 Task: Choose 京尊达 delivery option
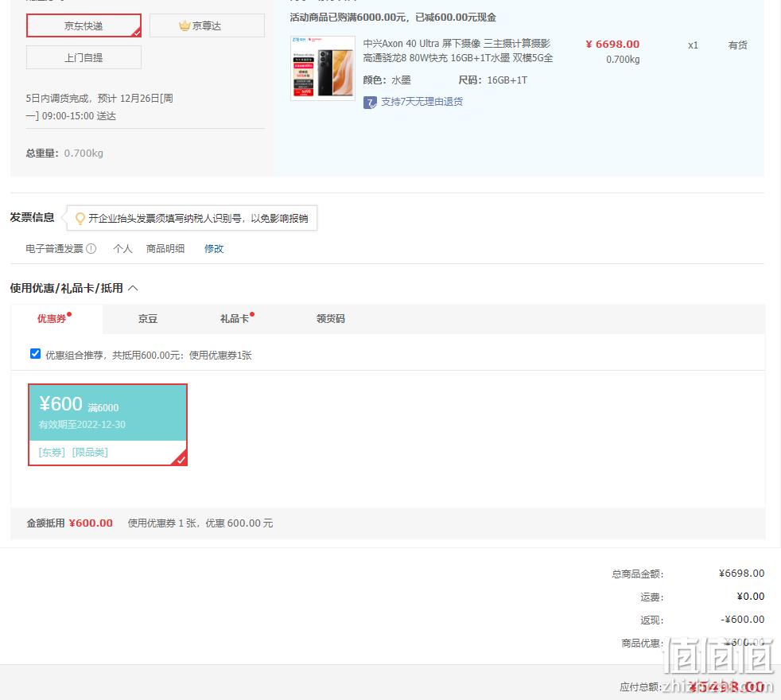207,25
